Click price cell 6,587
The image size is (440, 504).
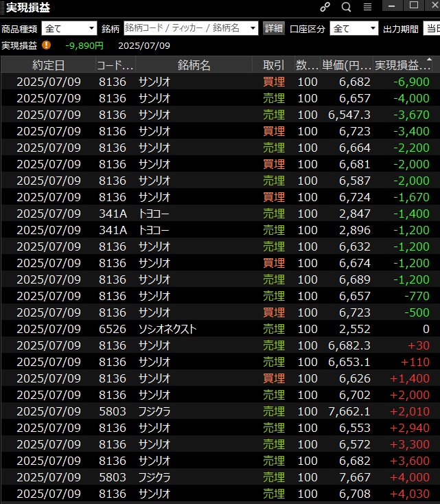point(355,181)
